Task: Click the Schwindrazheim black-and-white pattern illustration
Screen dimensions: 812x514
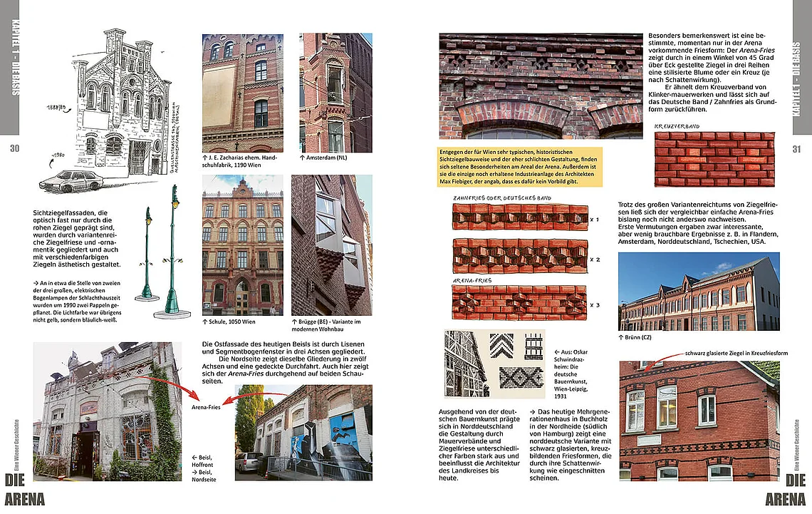Action: (494, 364)
